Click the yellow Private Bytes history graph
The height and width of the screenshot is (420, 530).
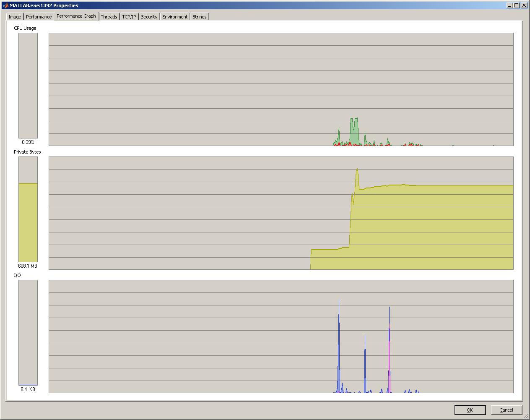[419, 227]
